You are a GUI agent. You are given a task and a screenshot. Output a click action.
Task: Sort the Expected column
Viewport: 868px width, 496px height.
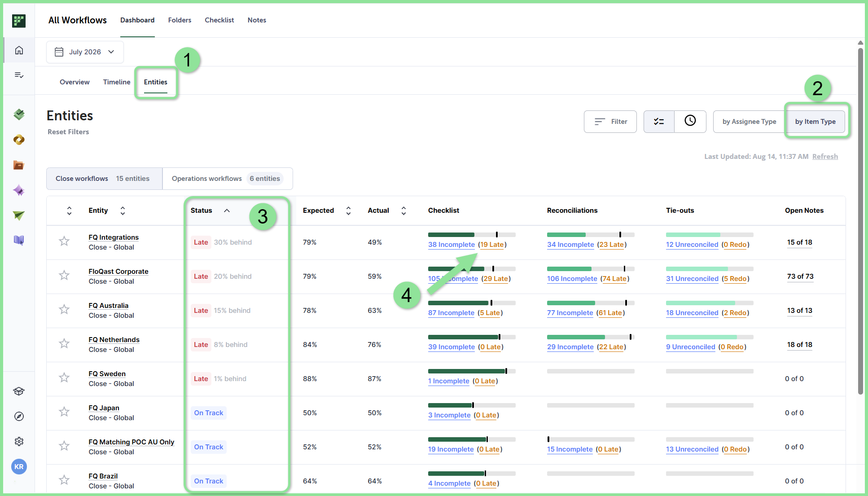[348, 211]
